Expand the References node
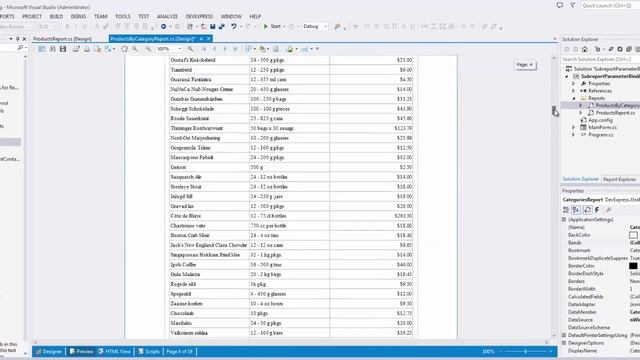The height and width of the screenshot is (360, 640). coord(574,91)
